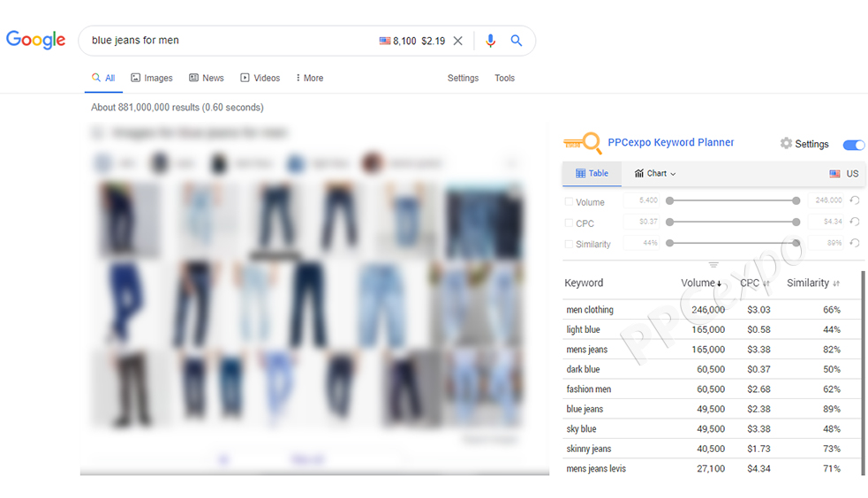Image resolution: width=868 pixels, height=498 pixels.
Task: Select the 'mens jeans levis' keyword
Action: pos(596,469)
